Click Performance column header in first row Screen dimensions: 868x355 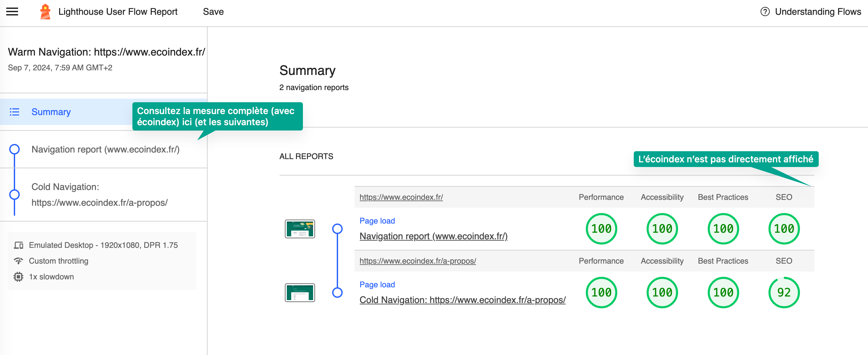click(601, 197)
